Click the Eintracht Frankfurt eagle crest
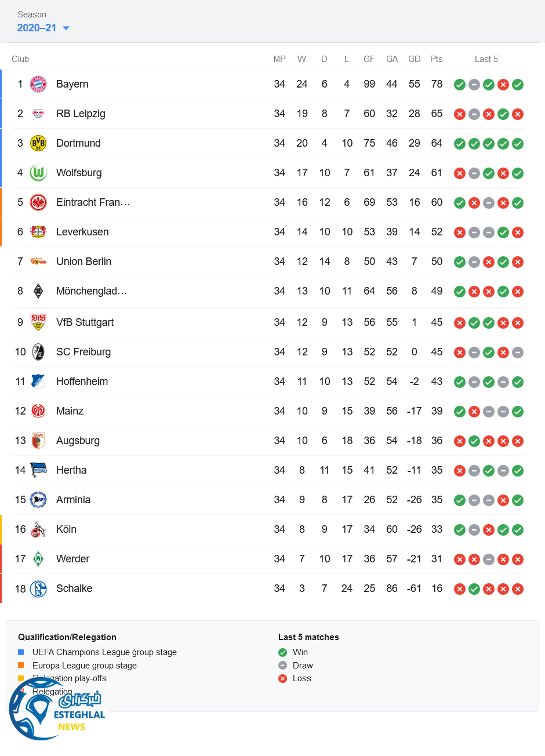 (38, 202)
